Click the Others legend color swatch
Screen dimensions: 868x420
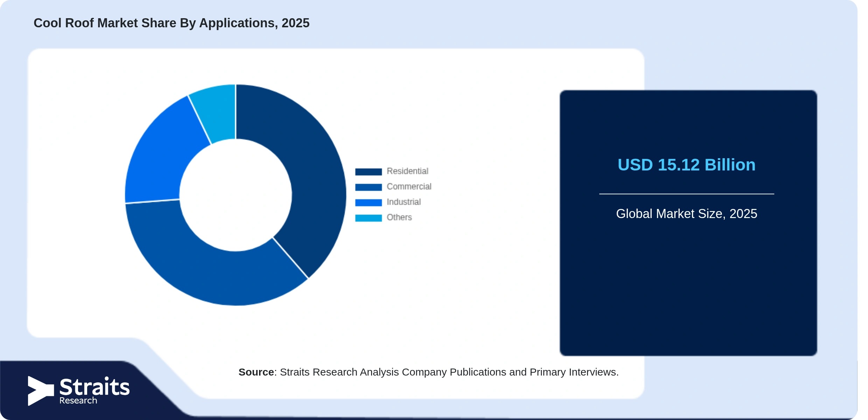click(x=368, y=218)
